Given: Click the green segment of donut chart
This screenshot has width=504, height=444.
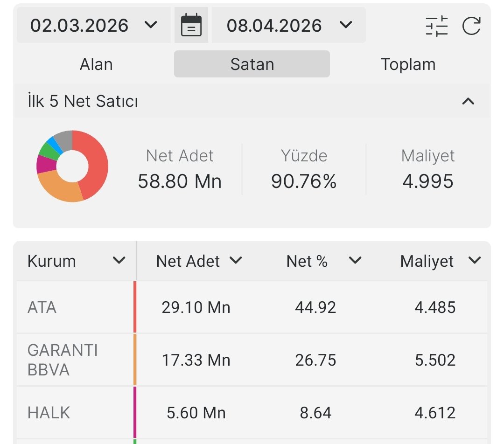Looking at the screenshot, I should point(49,151).
